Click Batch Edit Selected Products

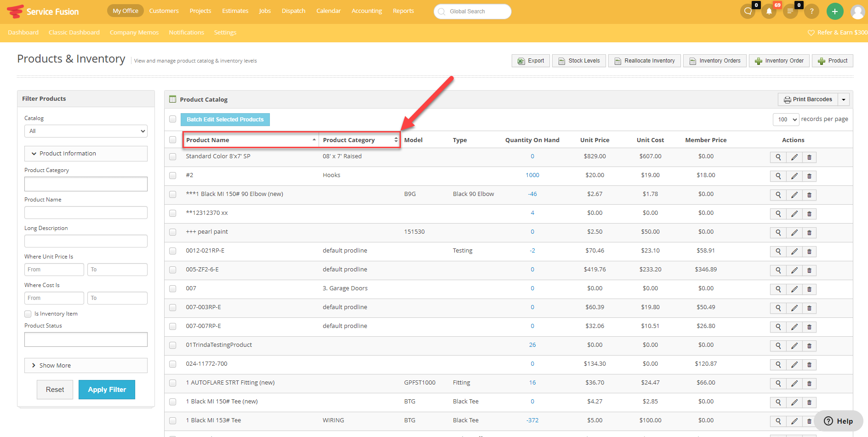225,120
